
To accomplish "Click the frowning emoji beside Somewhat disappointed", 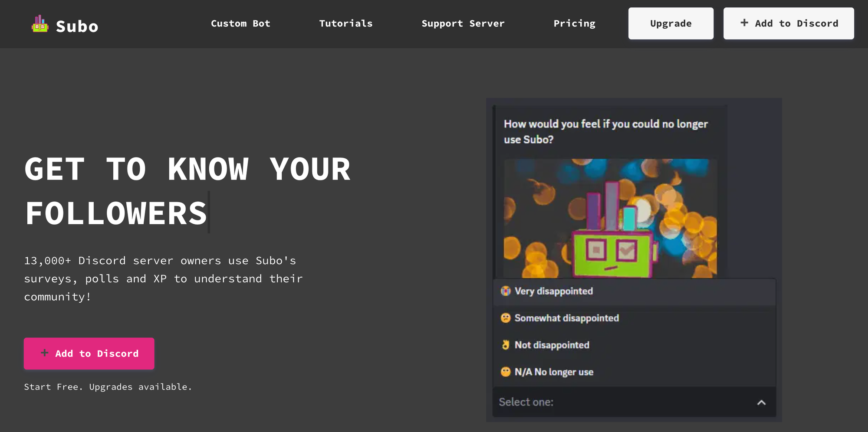I will [506, 318].
